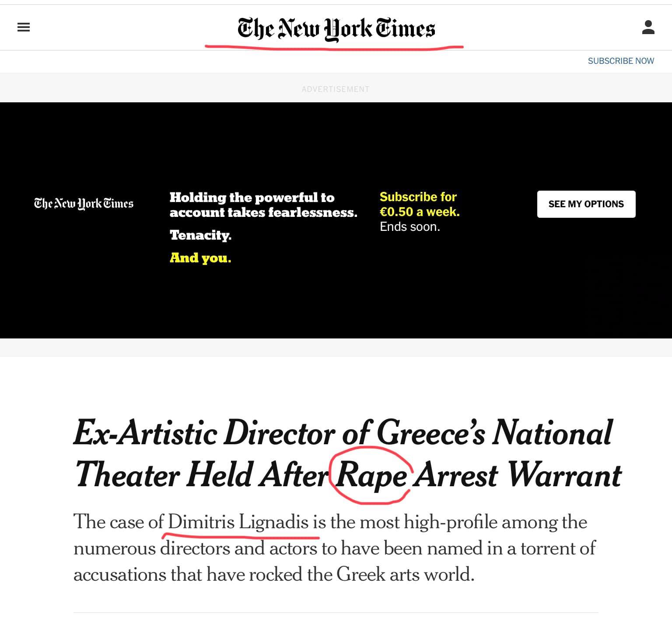Image resolution: width=672 pixels, height=617 pixels.
Task: Click the name 'Dimitris Lignadis' in the summary
Action: click(238, 522)
